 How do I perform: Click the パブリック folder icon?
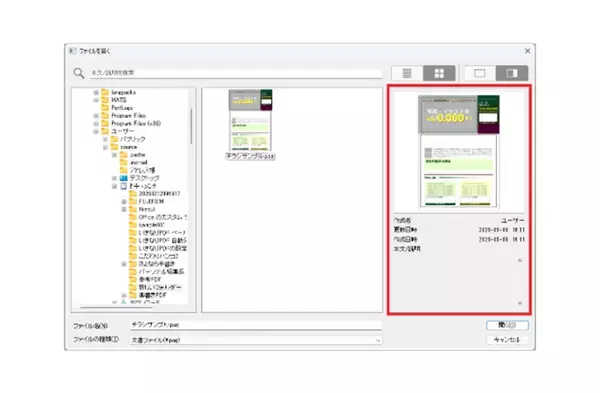click(114, 139)
